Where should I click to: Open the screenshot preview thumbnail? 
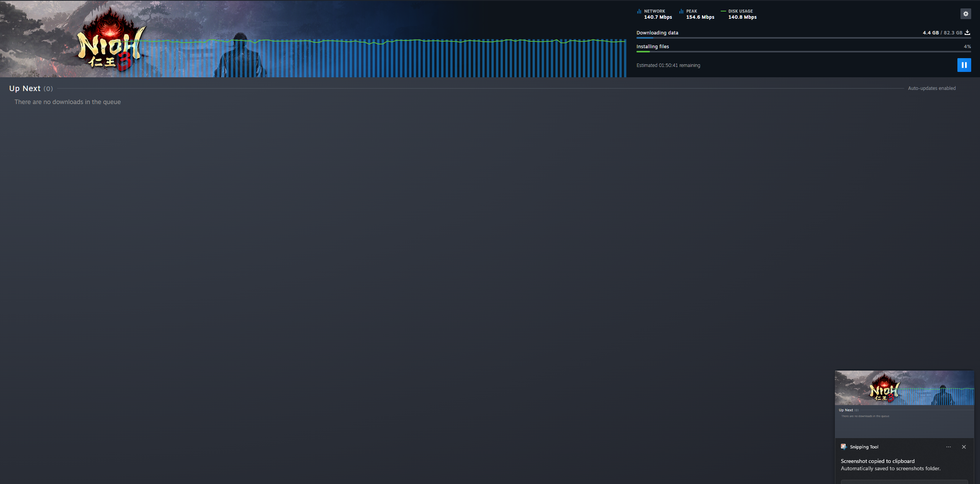(x=904, y=404)
